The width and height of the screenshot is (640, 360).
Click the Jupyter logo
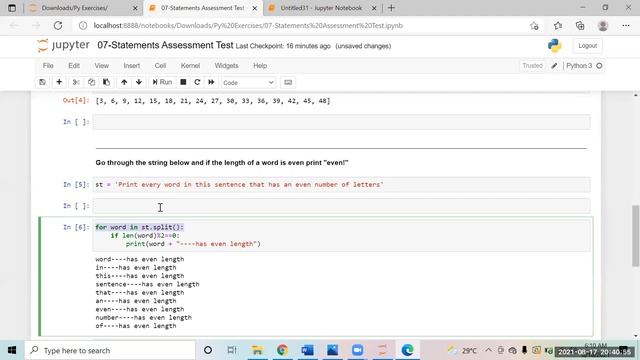pyautogui.click(x=63, y=45)
